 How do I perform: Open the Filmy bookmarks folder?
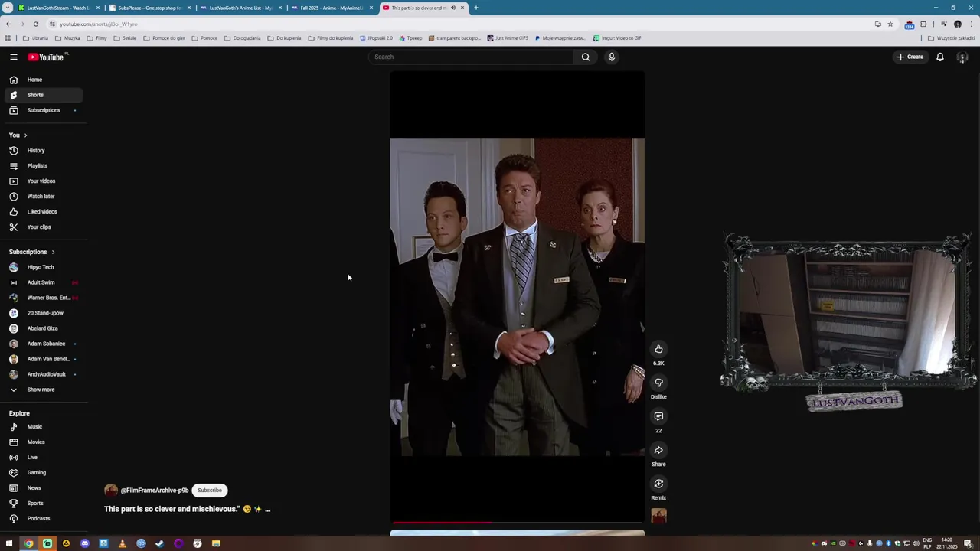(97, 38)
